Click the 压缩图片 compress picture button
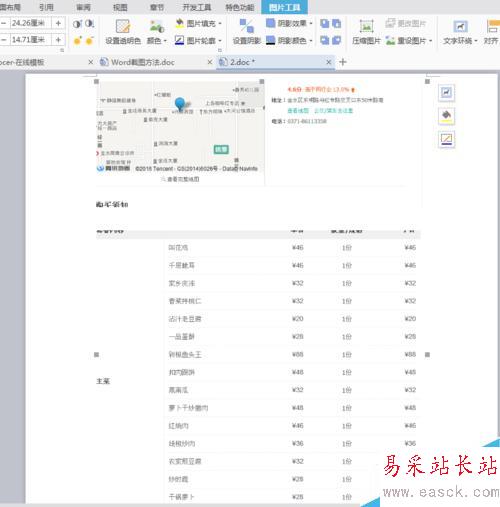Viewport: 500px width, 507px height. pyautogui.click(x=366, y=32)
